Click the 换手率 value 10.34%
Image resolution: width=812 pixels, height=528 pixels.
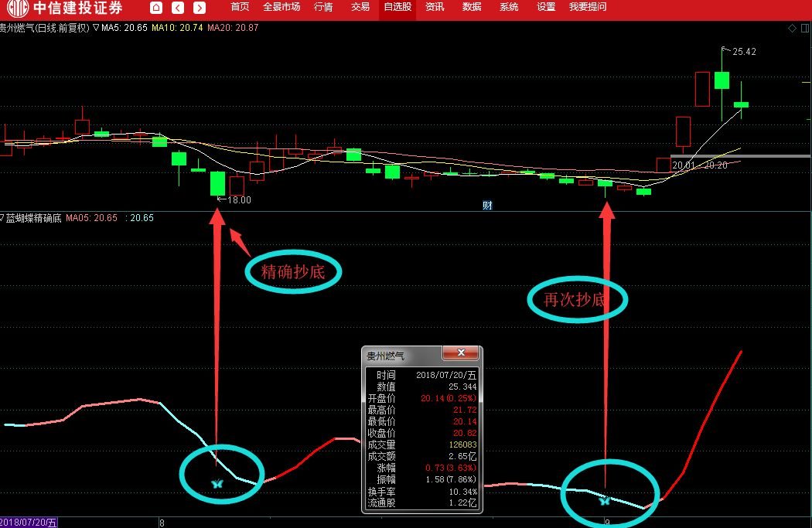click(462, 491)
